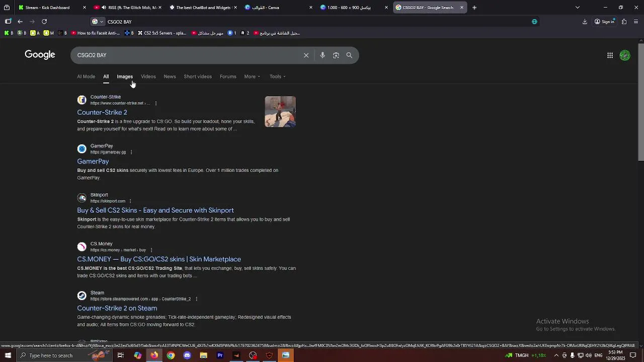This screenshot has height=362, width=644.
Task: Expand the Tools dropdown
Action: pyautogui.click(x=277, y=76)
